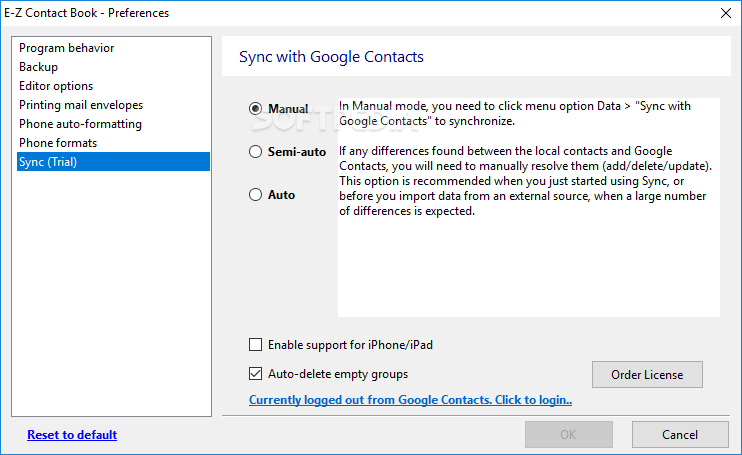Click the greyed-out OK button
The height and width of the screenshot is (455, 742).
[568, 435]
